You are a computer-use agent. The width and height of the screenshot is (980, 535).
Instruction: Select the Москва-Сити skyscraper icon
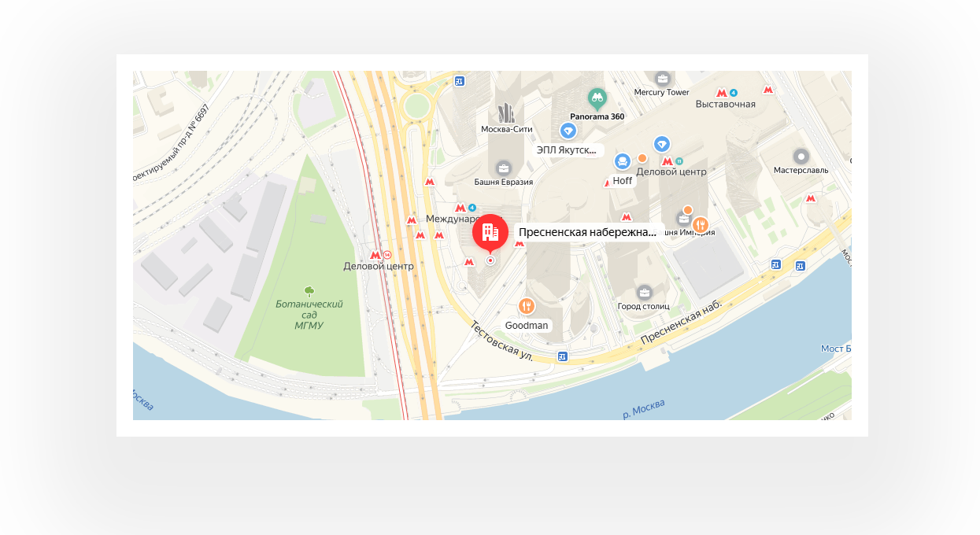tap(506, 113)
